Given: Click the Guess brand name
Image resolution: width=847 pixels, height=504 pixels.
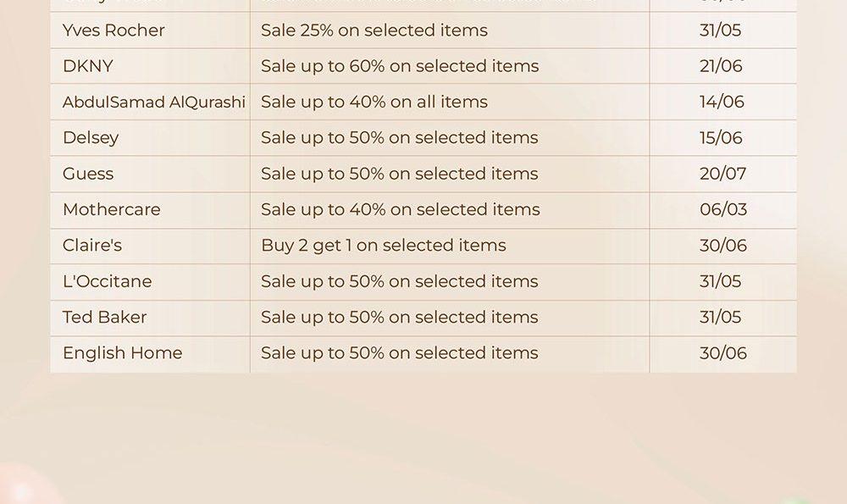Looking at the screenshot, I should 88,174.
